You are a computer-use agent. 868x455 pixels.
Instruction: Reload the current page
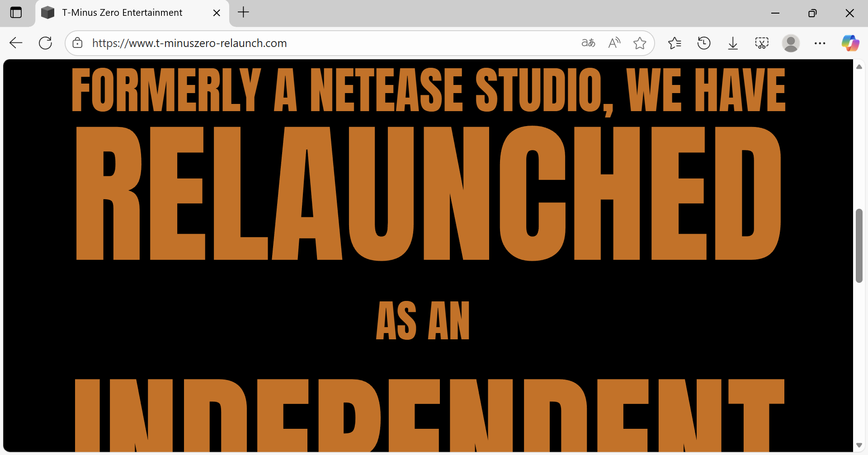[x=45, y=43]
